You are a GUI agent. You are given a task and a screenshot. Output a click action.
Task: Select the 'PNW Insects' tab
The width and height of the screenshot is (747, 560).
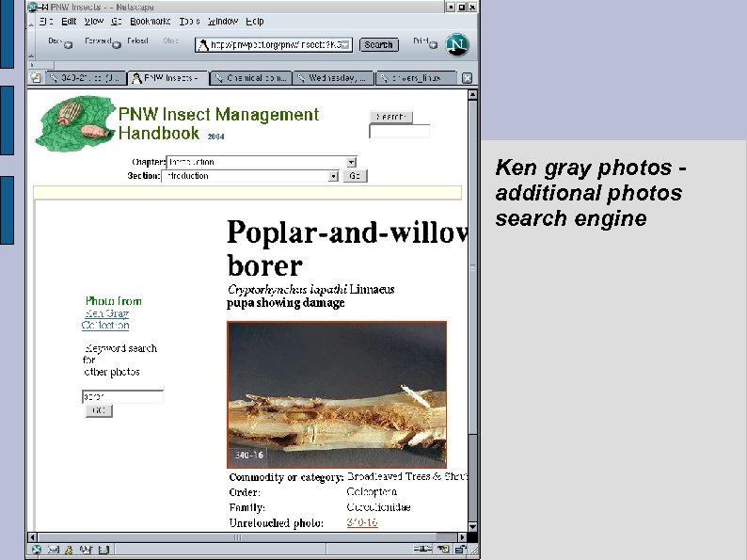pyautogui.click(x=168, y=78)
